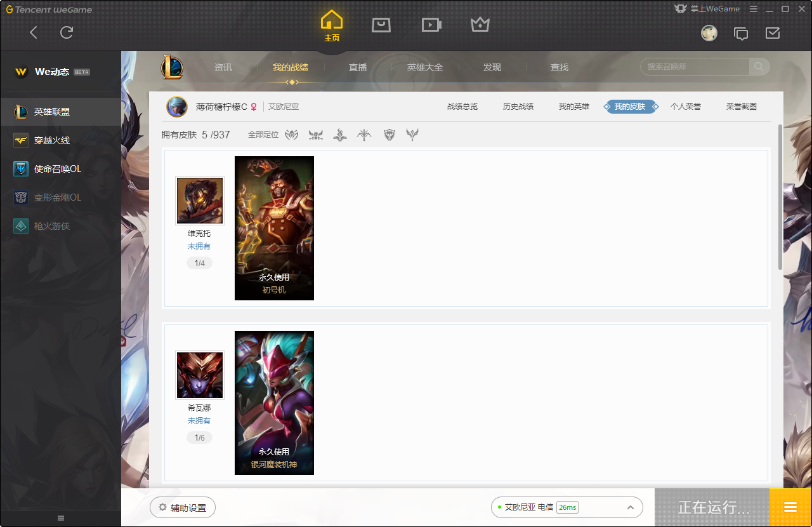Select 枪火游侠 in game sidebar
The height and width of the screenshot is (527, 812).
pyautogui.click(x=60, y=226)
